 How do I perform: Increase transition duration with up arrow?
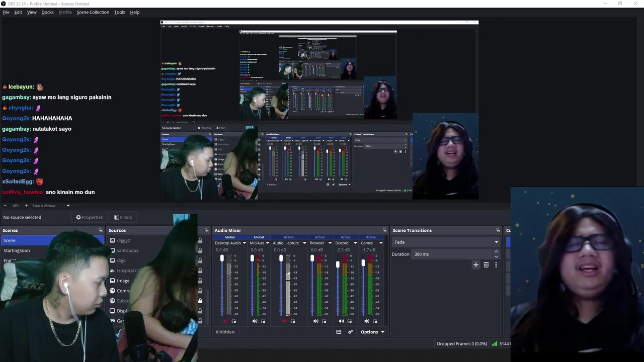(496, 251)
